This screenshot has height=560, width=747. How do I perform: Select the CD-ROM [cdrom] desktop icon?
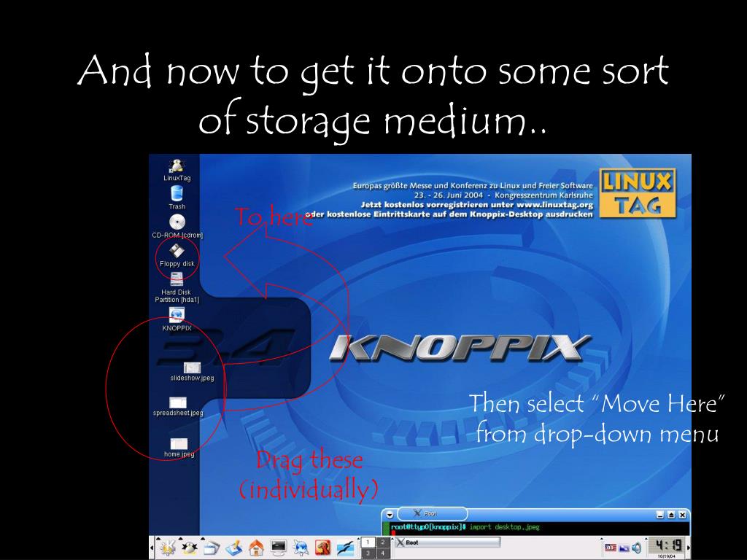177,226
